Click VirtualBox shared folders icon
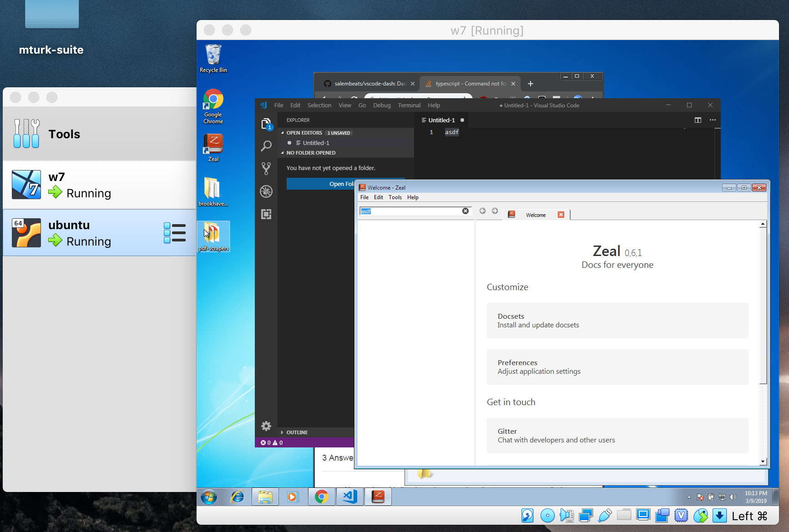 coord(624,515)
